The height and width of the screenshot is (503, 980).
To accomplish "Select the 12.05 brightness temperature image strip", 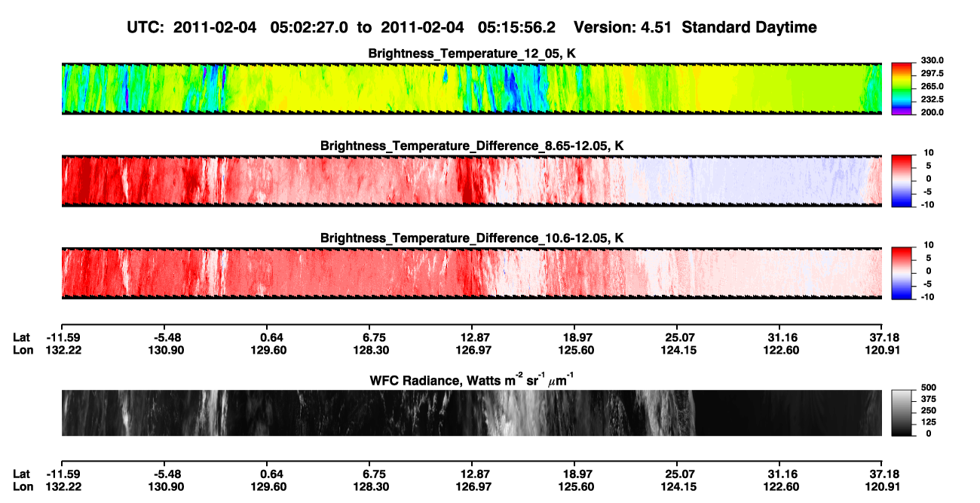I will pos(472,89).
